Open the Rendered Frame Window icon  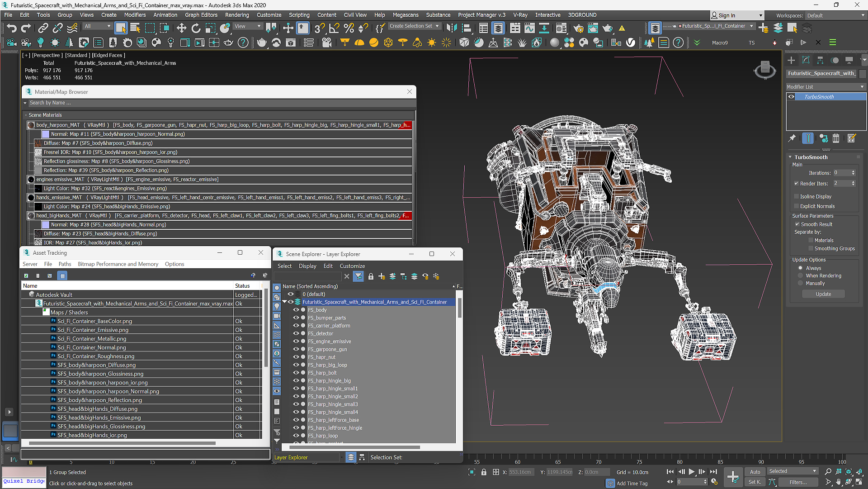(x=593, y=28)
